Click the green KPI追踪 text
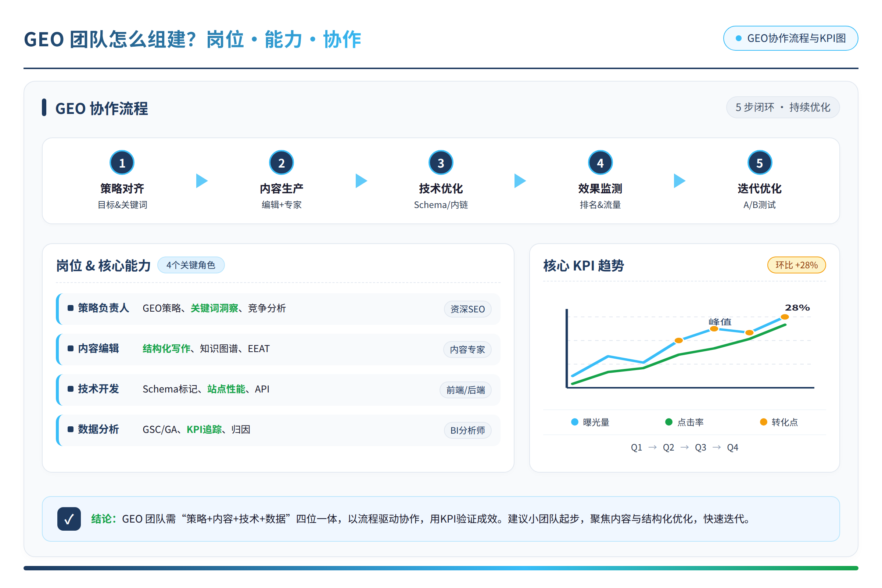 (x=204, y=429)
